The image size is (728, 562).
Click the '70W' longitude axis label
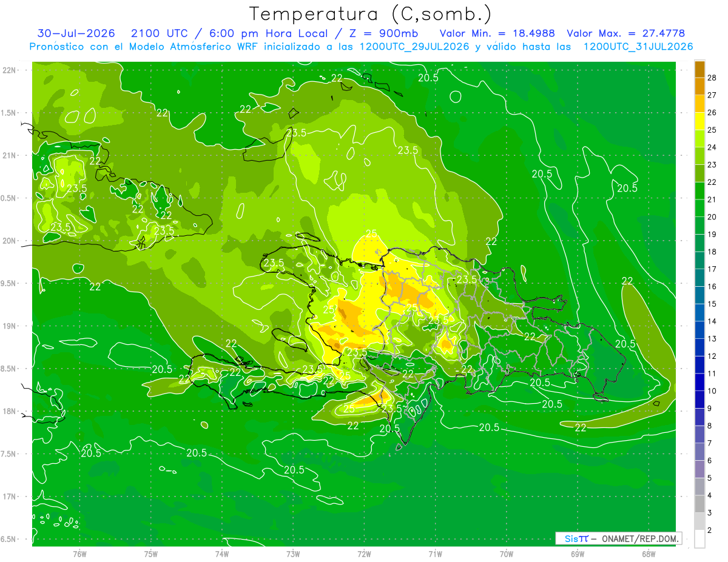(x=506, y=554)
